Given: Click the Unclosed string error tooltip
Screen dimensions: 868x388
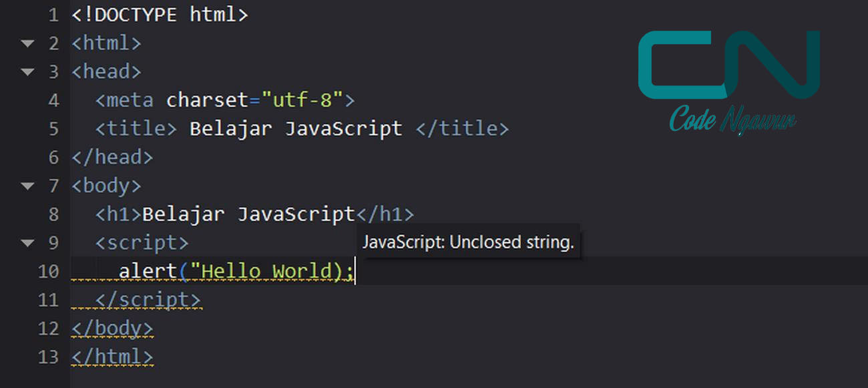Looking at the screenshot, I should click(x=468, y=242).
